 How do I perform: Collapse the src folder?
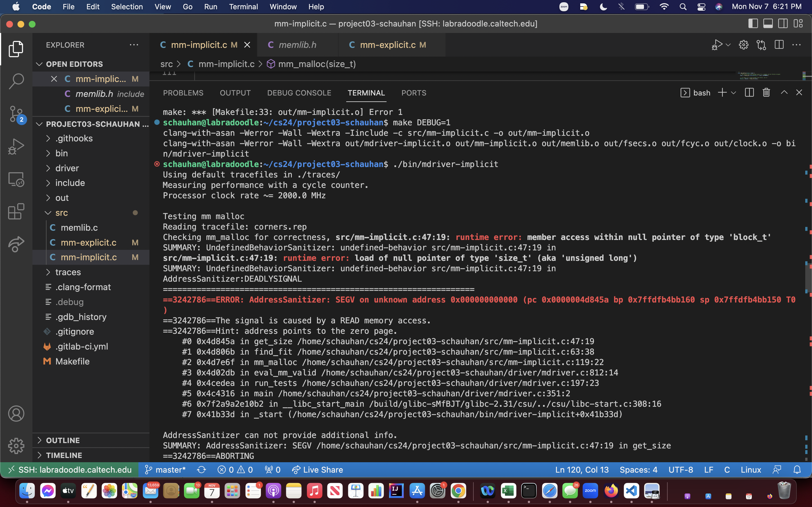pos(61,213)
